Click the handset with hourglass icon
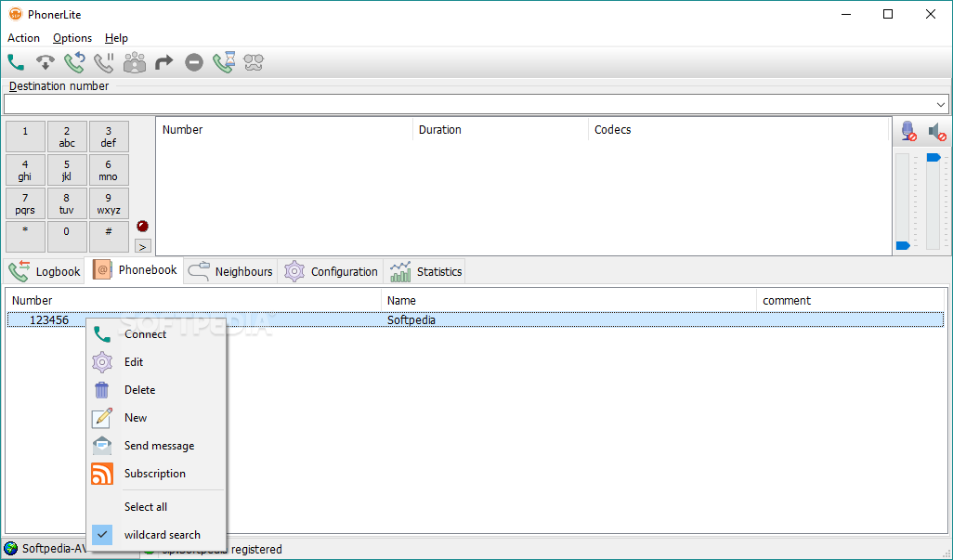This screenshot has width=953, height=560. pyautogui.click(x=224, y=62)
